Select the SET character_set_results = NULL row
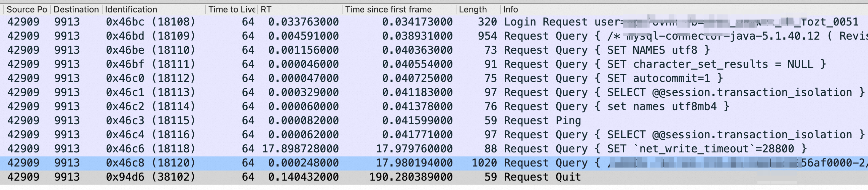The width and height of the screenshot is (868, 190). (434, 64)
